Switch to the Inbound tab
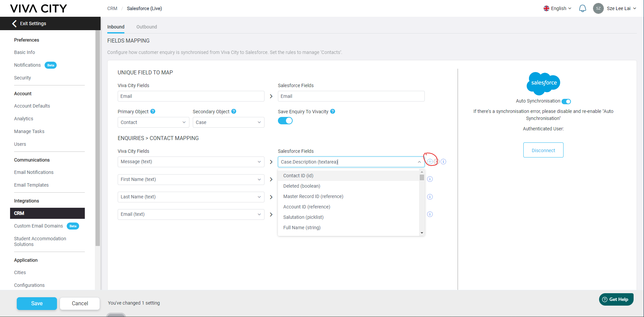 tap(116, 27)
